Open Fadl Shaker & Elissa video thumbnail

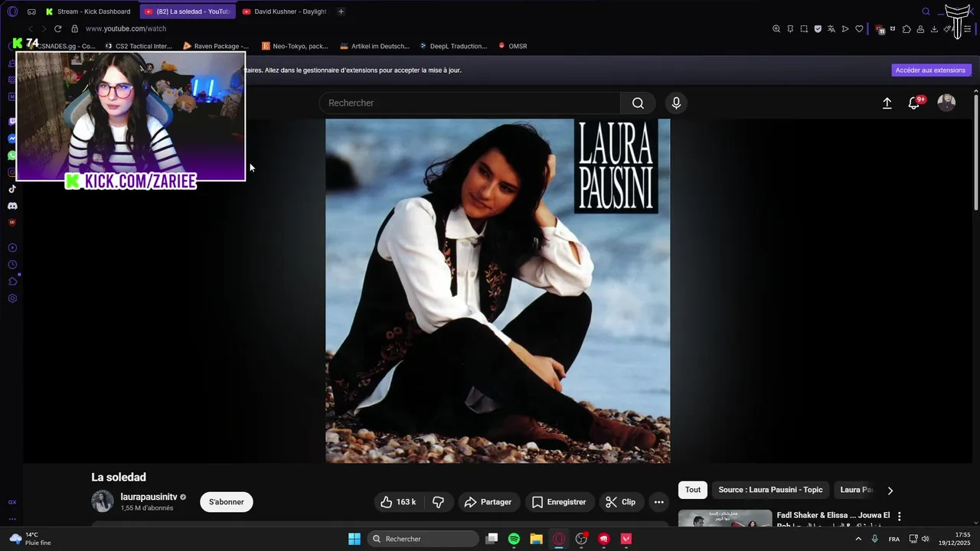coord(725,518)
